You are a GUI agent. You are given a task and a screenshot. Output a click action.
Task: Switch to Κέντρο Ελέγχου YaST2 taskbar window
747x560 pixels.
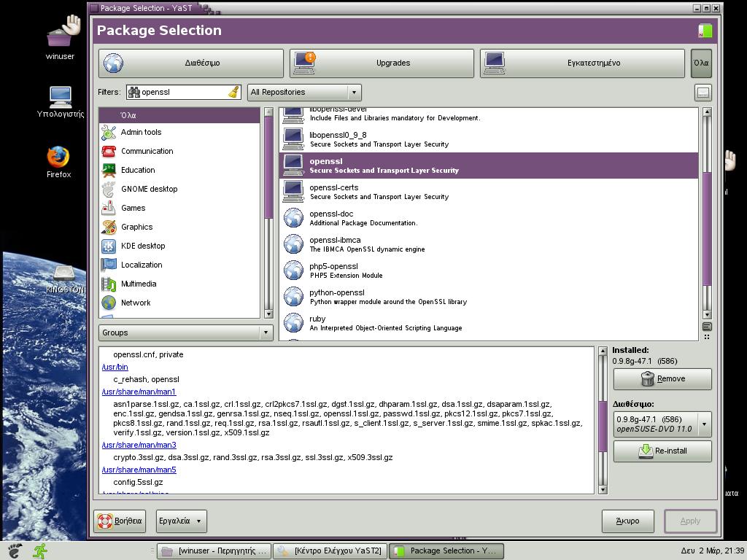pos(330,551)
